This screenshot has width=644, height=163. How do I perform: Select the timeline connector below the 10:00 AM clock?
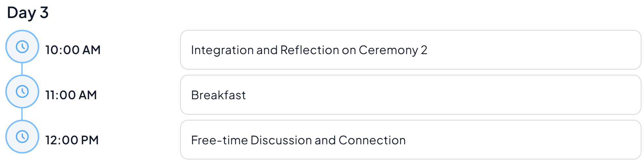22,69
